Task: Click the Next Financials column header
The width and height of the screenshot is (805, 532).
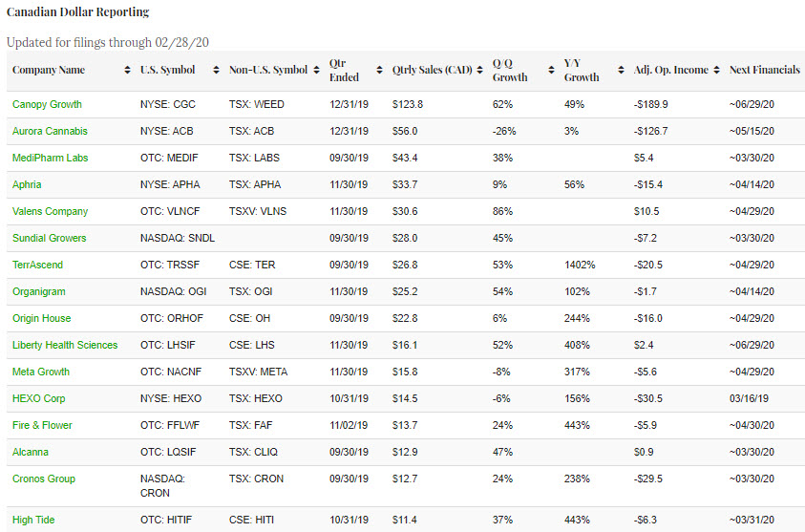Action: click(764, 71)
